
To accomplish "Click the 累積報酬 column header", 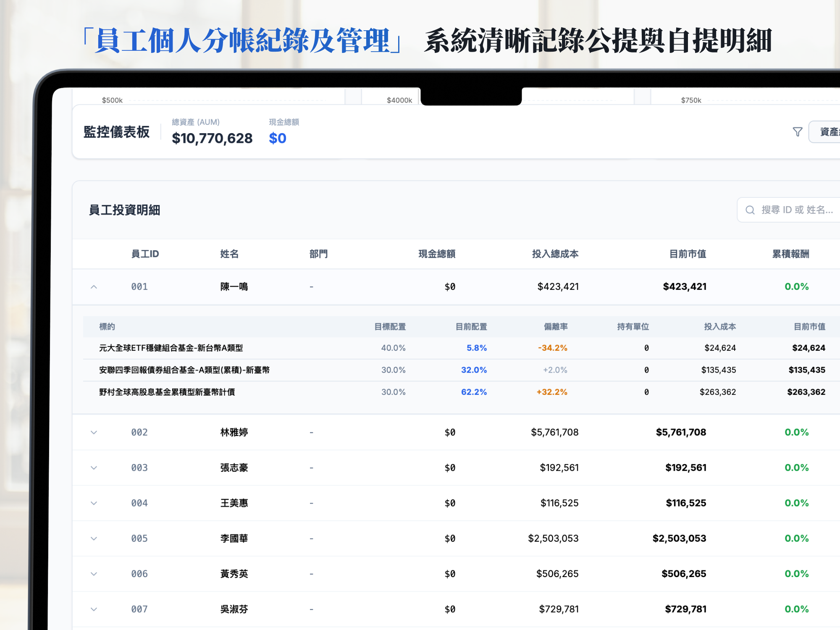I will point(790,254).
